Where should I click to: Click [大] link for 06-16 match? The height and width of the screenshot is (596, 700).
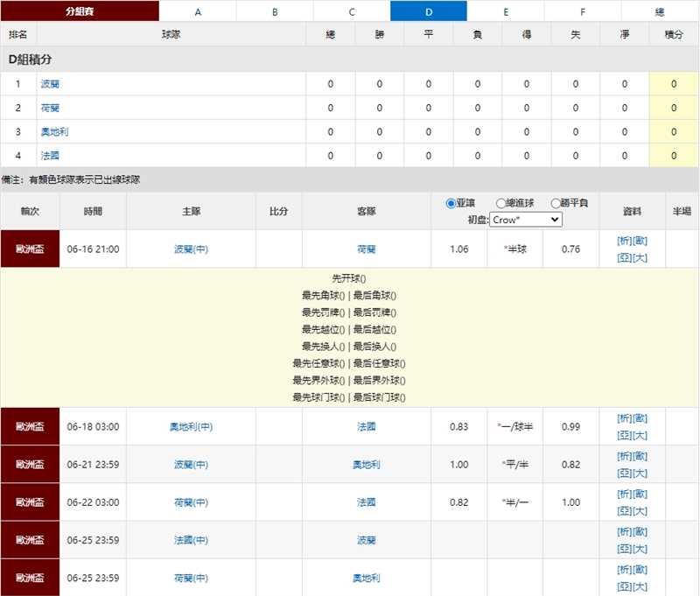coord(640,258)
